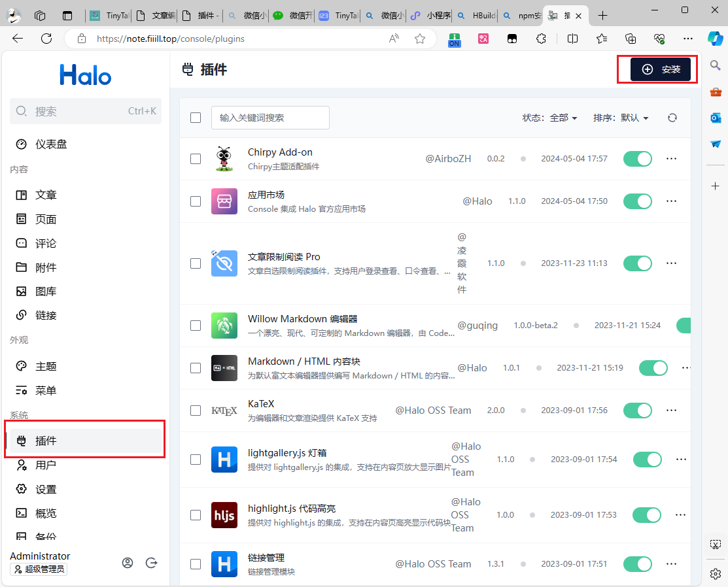Viewport: 728px width, 587px height.
Task: Open the browser Collections icon
Action: [x=631, y=39]
